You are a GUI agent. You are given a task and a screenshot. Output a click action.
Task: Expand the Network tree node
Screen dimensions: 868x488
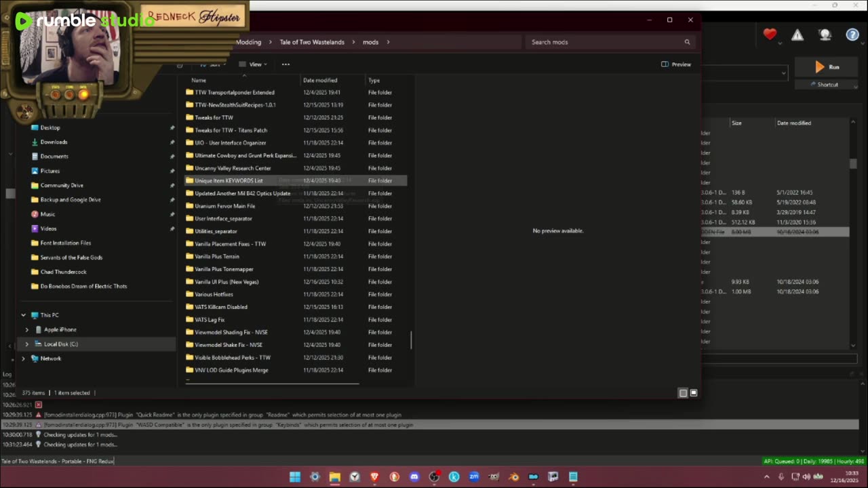tap(23, 359)
